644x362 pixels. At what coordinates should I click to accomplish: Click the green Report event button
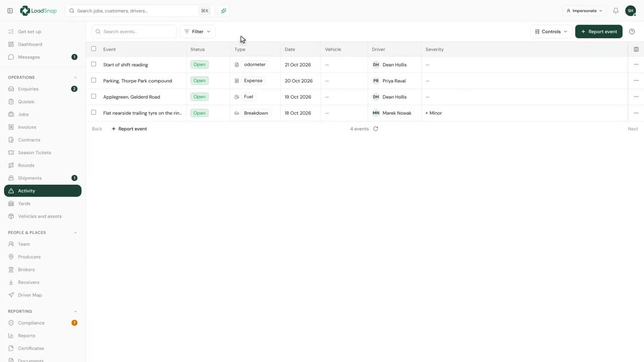pyautogui.click(x=599, y=32)
